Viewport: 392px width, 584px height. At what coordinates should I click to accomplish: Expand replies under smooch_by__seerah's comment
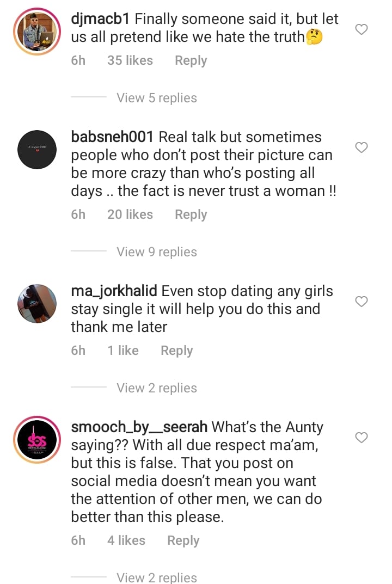point(157,577)
